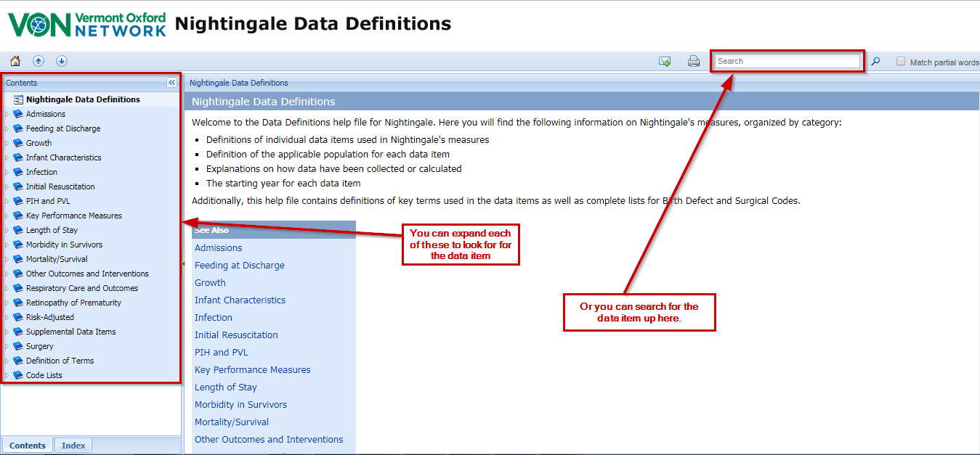Expand the Definition of Terms node
Screen dimensions: 980x455
(x=7, y=361)
